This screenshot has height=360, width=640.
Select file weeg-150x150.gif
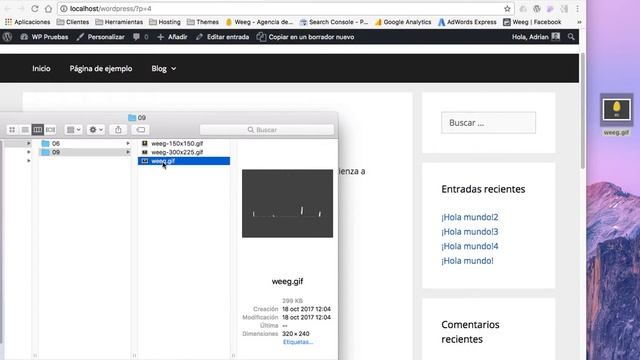coord(177,143)
